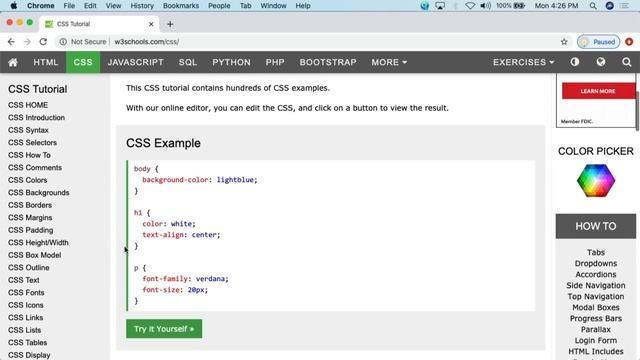Open CSS Introduction in sidebar

(36, 118)
